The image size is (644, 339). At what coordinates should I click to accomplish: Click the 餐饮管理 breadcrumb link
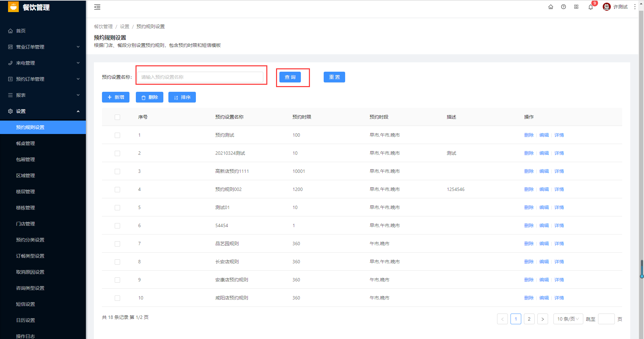click(103, 26)
